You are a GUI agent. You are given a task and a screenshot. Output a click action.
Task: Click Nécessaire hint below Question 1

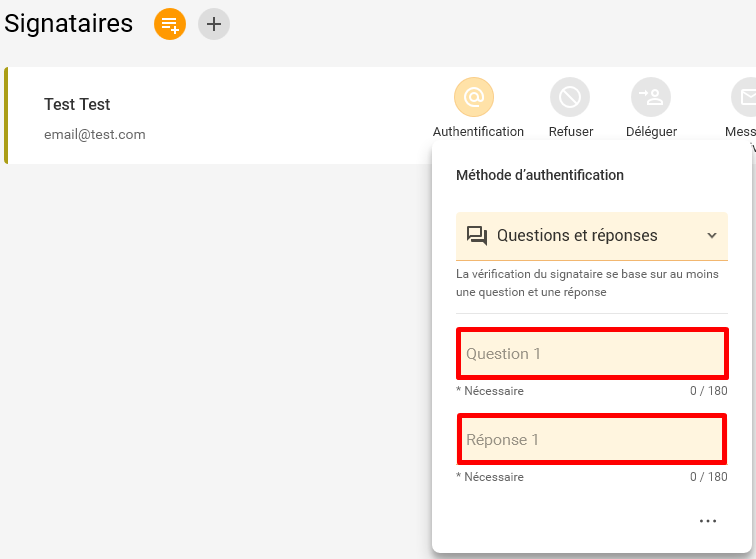490,391
